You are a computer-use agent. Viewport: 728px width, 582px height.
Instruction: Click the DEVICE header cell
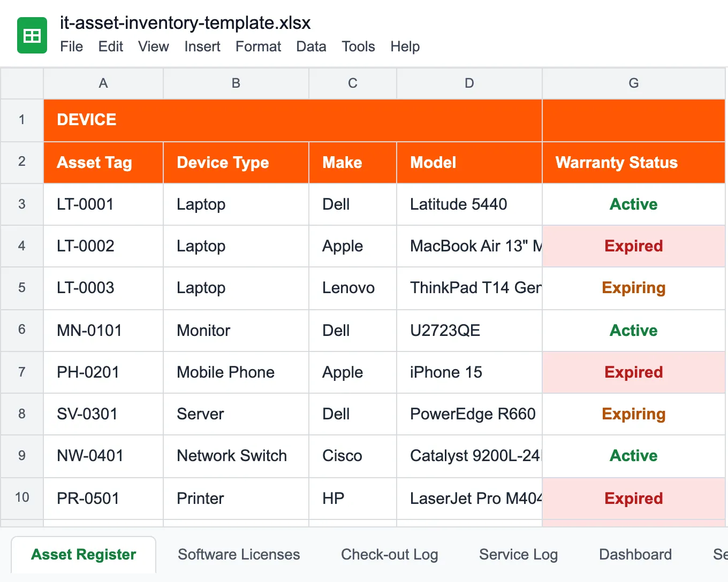(293, 120)
